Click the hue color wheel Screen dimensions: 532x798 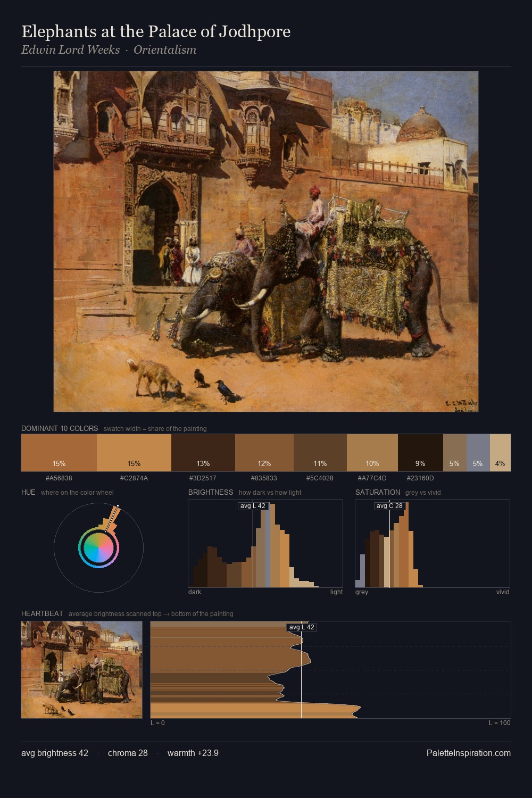[98, 547]
